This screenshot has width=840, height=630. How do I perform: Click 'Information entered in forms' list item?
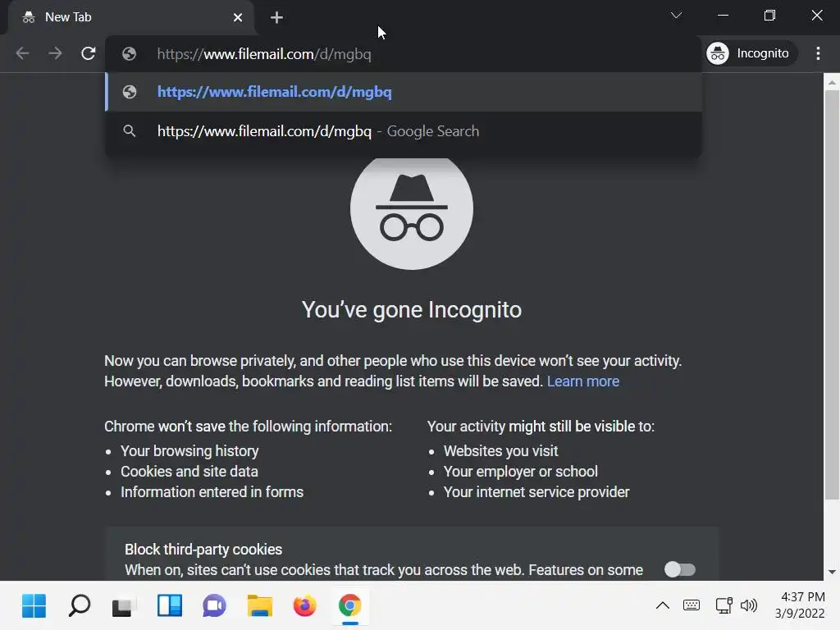click(x=212, y=492)
